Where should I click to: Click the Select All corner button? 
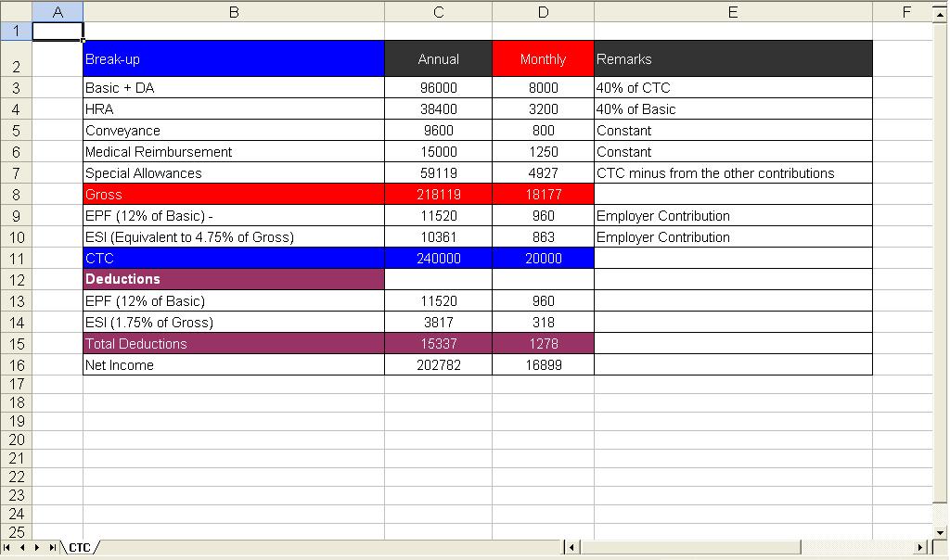(x=15, y=12)
